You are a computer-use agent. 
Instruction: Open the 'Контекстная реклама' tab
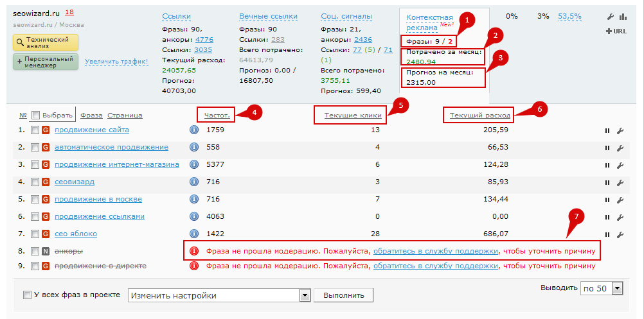[x=429, y=22]
